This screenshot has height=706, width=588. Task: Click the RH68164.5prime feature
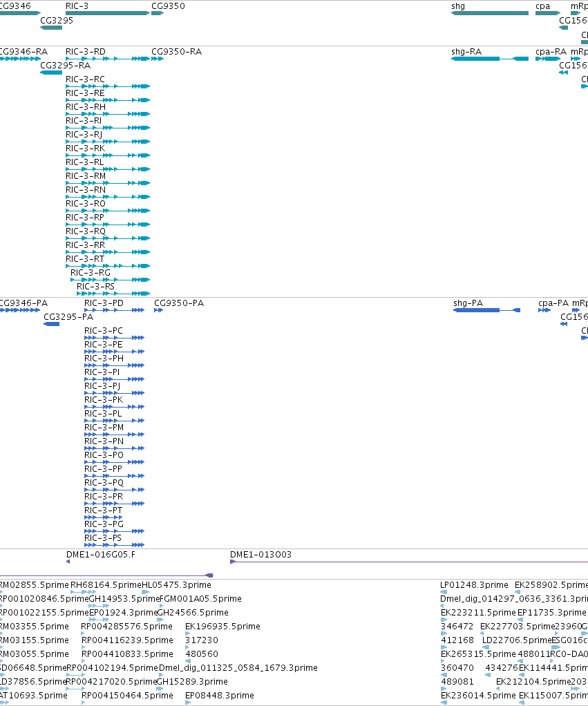tap(84, 591)
